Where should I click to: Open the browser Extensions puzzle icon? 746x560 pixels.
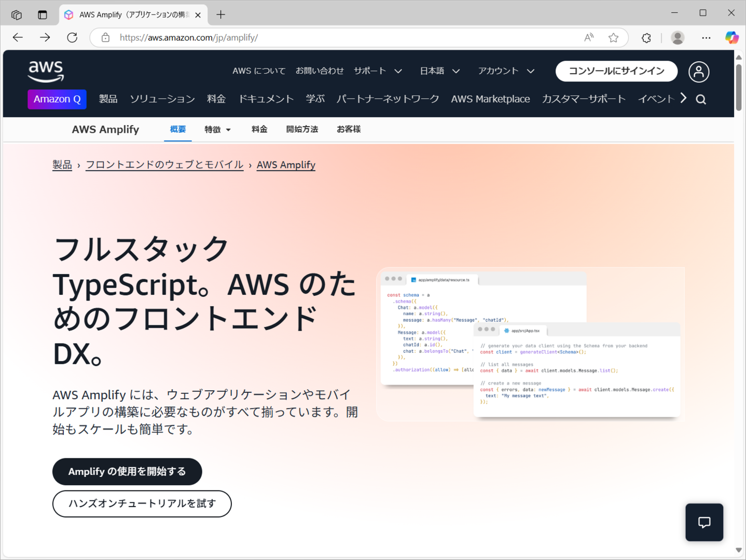[646, 37]
